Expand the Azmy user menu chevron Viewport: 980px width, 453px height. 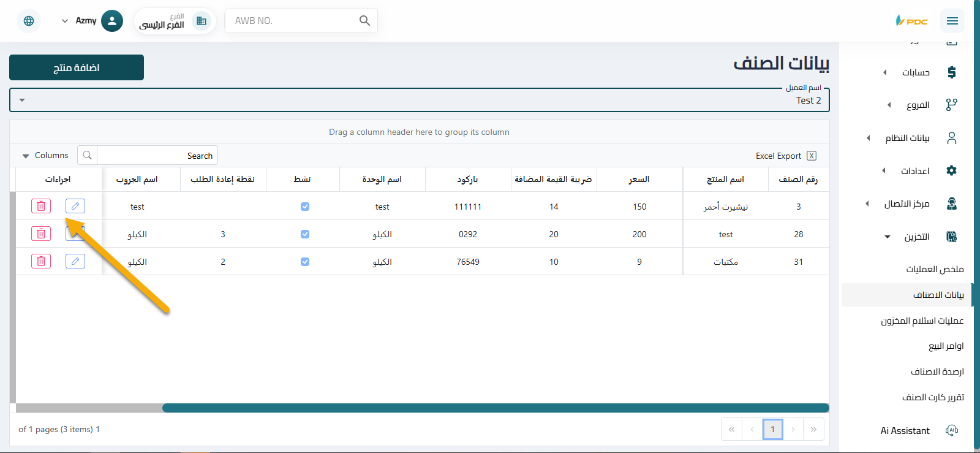[x=65, y=21]
